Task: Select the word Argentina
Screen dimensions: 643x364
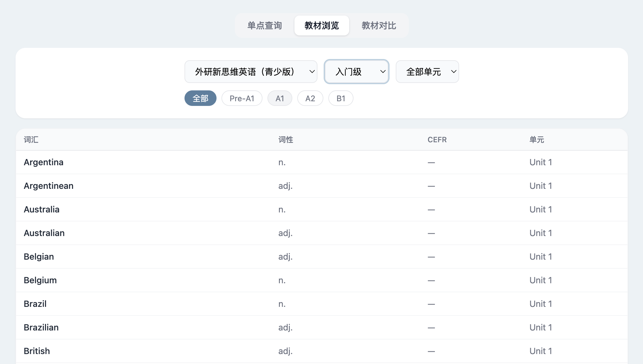Action: [x=43, y=162]
